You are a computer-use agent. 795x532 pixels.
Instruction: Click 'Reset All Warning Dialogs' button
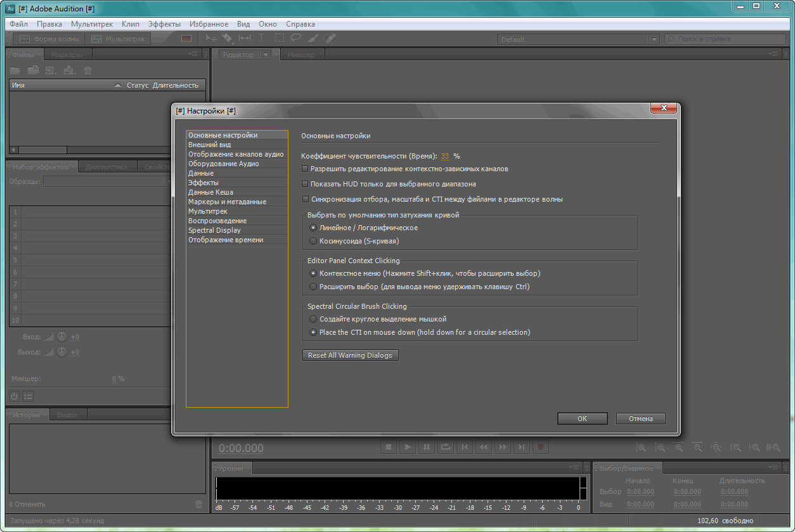(350, 355)
